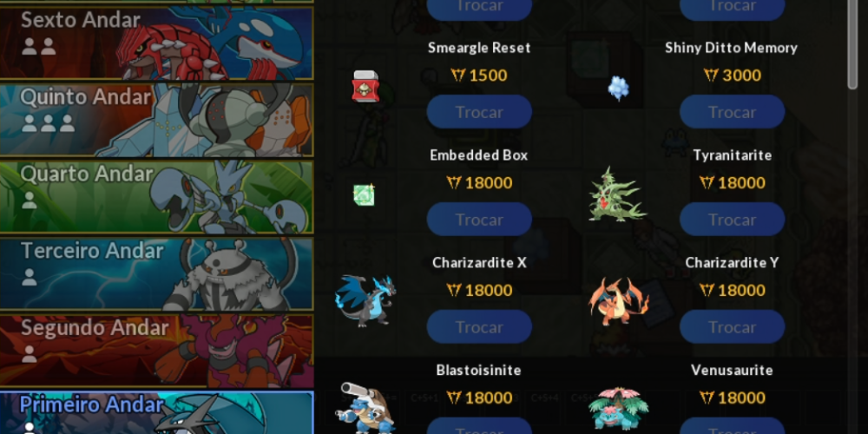Exchange for Embedded Box with Trocar
868x434 pixels.
point(479,220)
